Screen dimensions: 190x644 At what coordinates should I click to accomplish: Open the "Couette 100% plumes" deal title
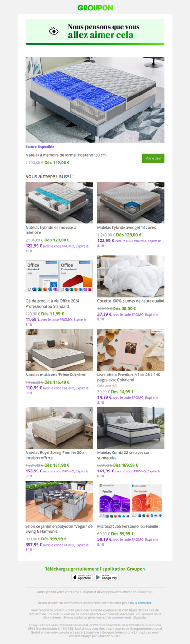click(131, 301)
